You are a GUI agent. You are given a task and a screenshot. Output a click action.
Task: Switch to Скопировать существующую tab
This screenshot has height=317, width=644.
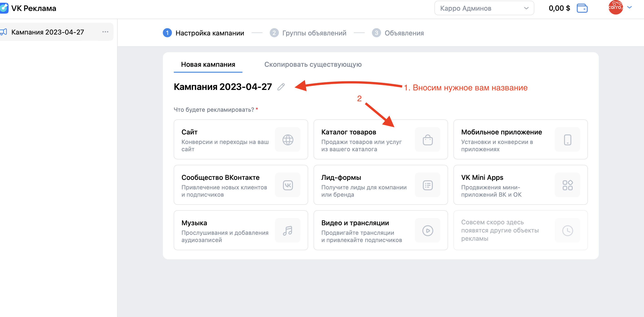[x=313, y=64]
